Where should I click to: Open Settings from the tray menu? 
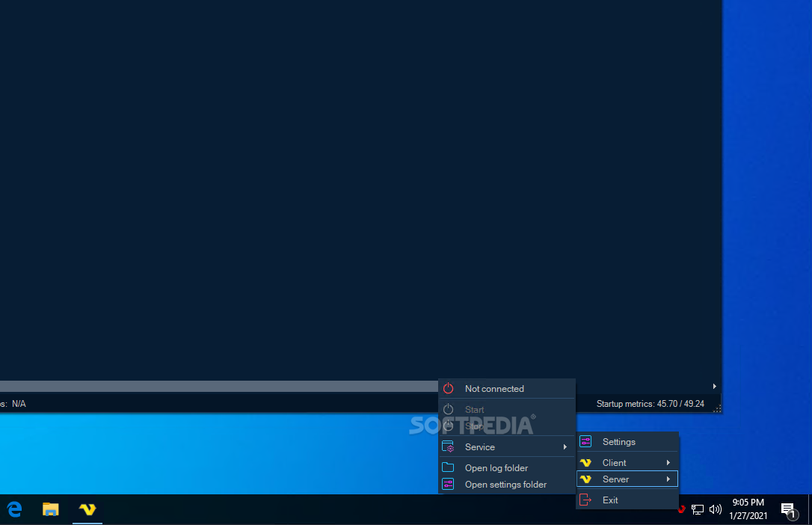click(627, 442)
